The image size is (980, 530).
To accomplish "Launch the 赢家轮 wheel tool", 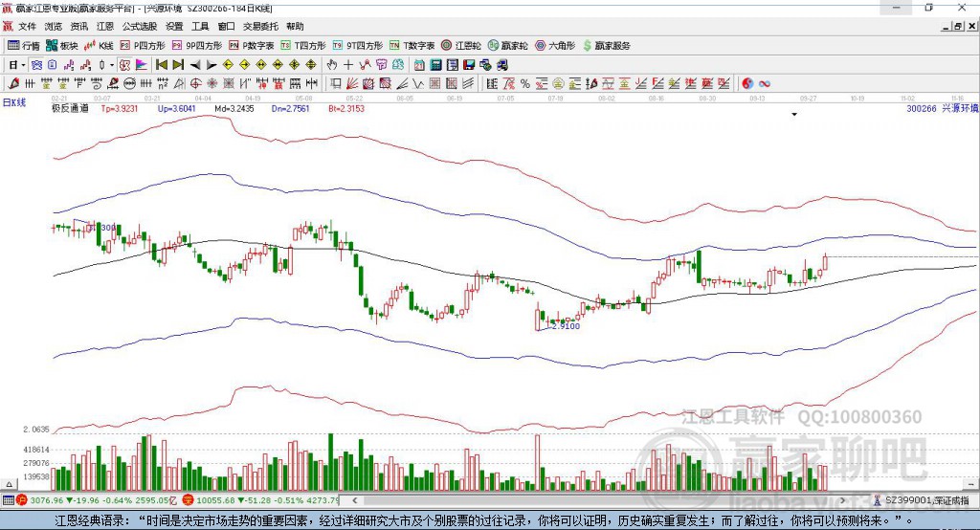I will click(x=507, y=46).
